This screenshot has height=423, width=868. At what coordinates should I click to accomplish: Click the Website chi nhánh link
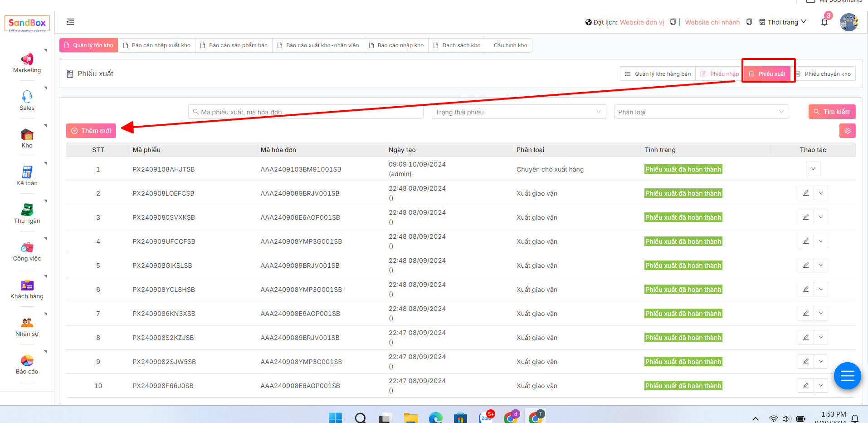click(712, 22)
